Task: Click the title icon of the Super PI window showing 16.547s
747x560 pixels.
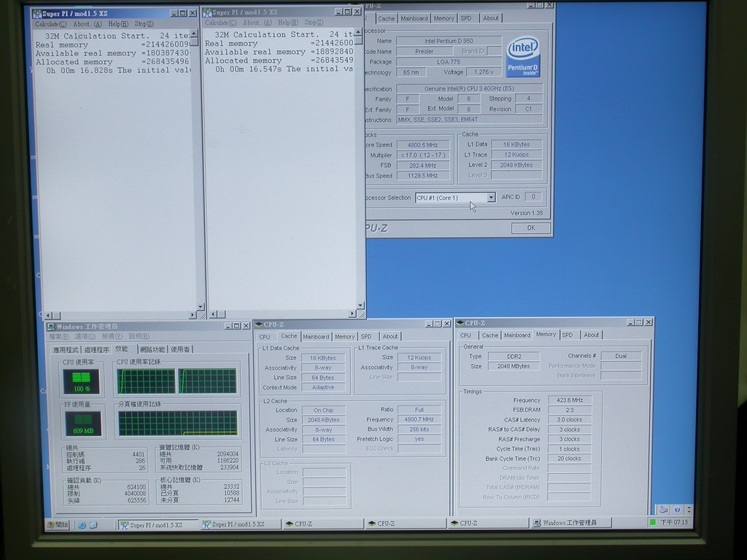Action: (x=206, y=12)
